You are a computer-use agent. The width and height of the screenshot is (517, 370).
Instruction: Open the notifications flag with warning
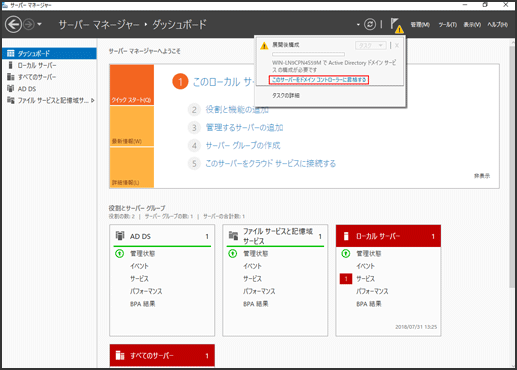coord(397,25)
